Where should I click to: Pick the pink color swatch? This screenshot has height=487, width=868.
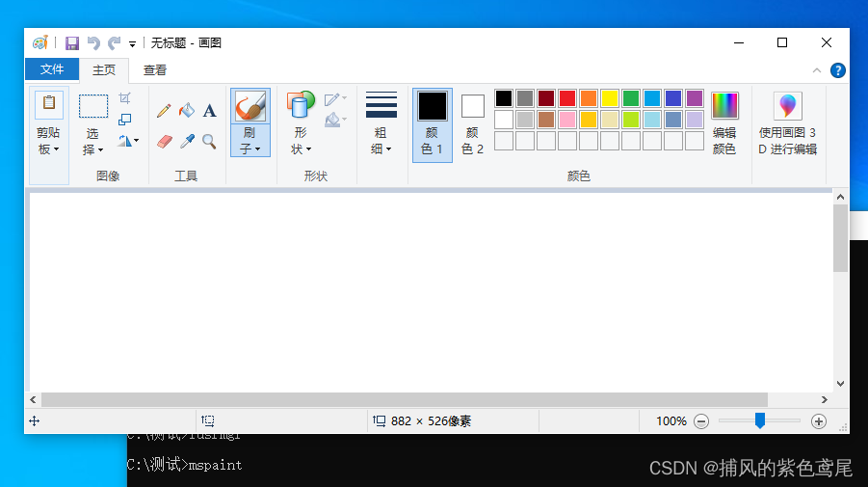pos(567,120)
